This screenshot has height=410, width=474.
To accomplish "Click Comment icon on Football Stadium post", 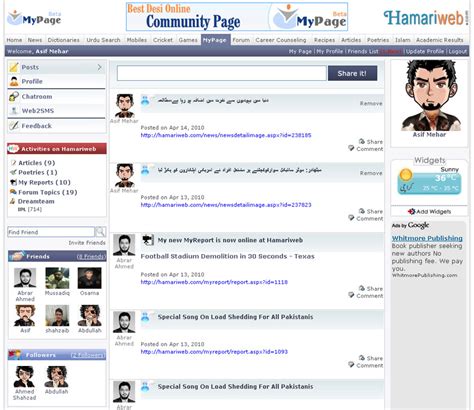I will 351,295.
